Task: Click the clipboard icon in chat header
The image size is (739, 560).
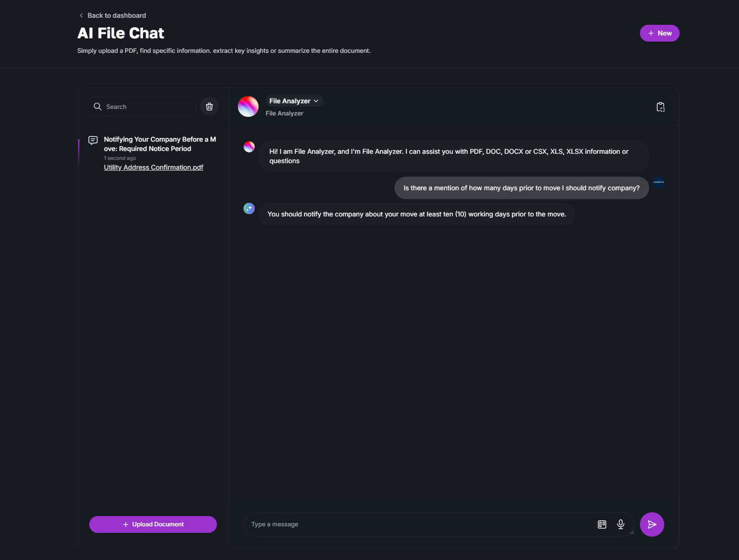Action: tap(660, 107)
